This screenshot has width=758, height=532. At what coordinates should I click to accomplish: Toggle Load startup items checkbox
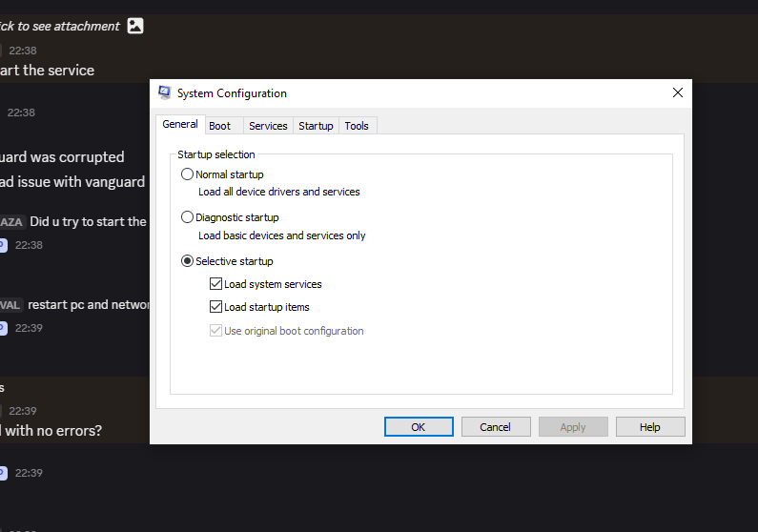[x=215, y=306]
